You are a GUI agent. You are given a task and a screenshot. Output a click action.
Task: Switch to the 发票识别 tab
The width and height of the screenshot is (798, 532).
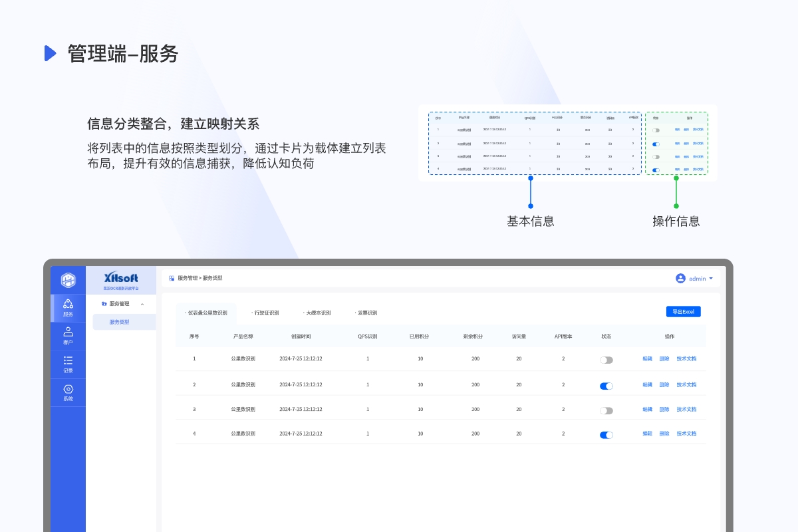point(366,313)
